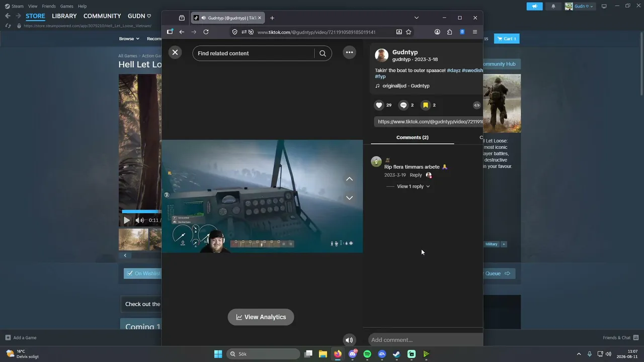Go back in the Steam client

point(8,16)
